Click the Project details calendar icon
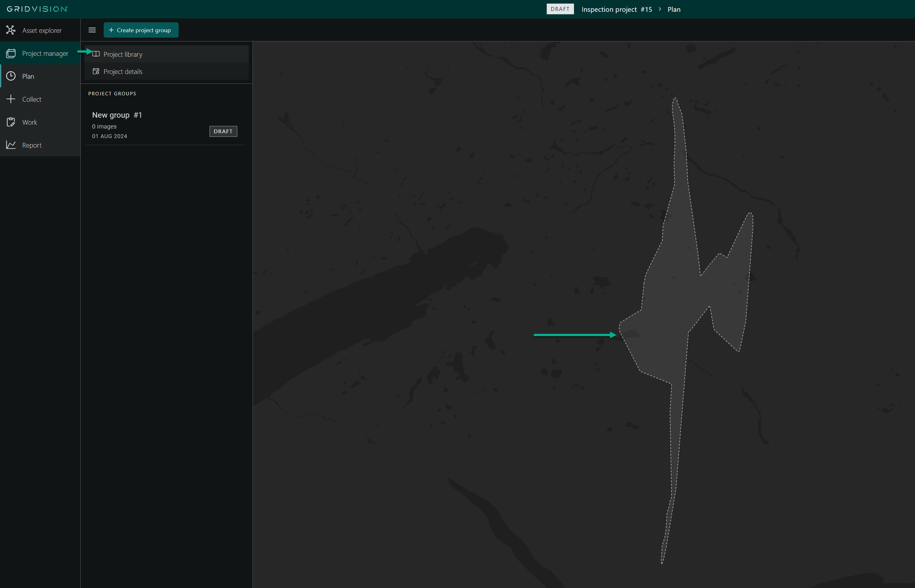Image resolution: width=915 pixels, height=588 pixels. pos(96,71)
